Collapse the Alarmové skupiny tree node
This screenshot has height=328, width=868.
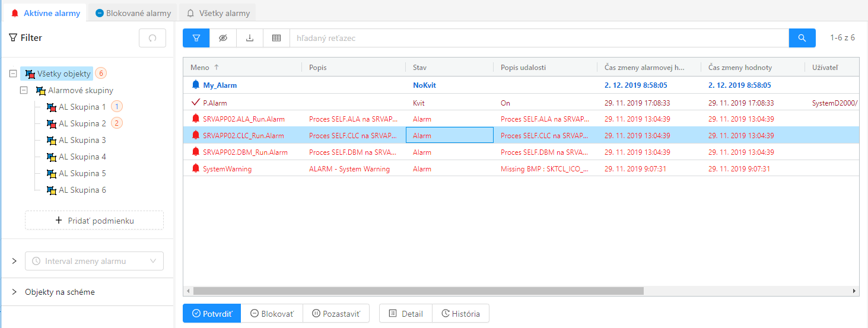coord(24,91)
